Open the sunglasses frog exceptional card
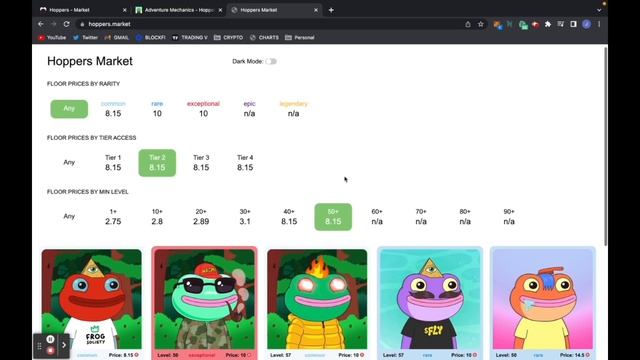This screenshot has height=360, width=640. coord(204,304)
